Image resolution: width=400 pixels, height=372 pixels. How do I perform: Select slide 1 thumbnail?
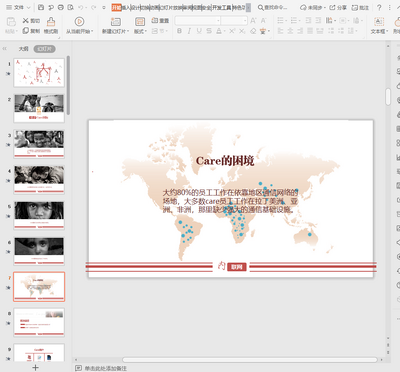[39, 73]
